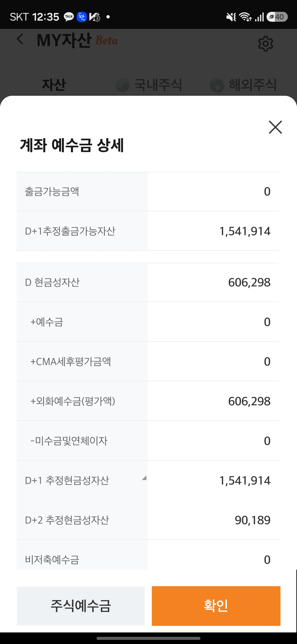Open KakaoTalk notification icon in status bar
The width and height of the screenshot is (297, 644).
69,17
